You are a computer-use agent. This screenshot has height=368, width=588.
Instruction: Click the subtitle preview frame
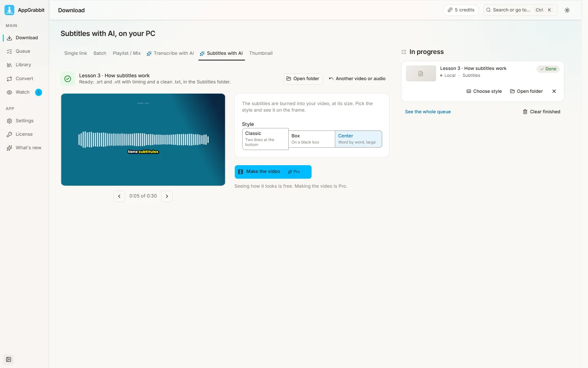(143, 139)
